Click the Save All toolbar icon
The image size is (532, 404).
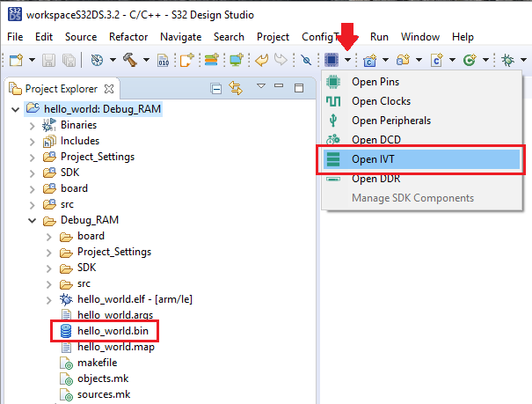coord(69,61)
